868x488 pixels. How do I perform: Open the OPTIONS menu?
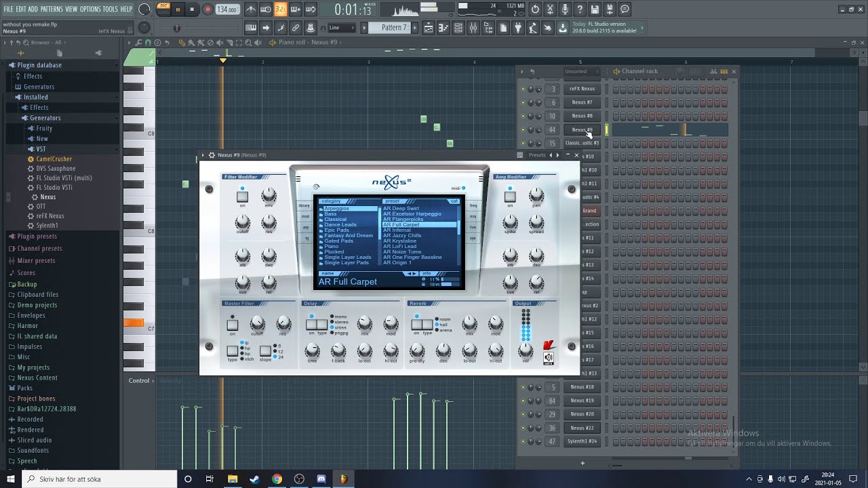pyautogui.click(x=90, y=9)
